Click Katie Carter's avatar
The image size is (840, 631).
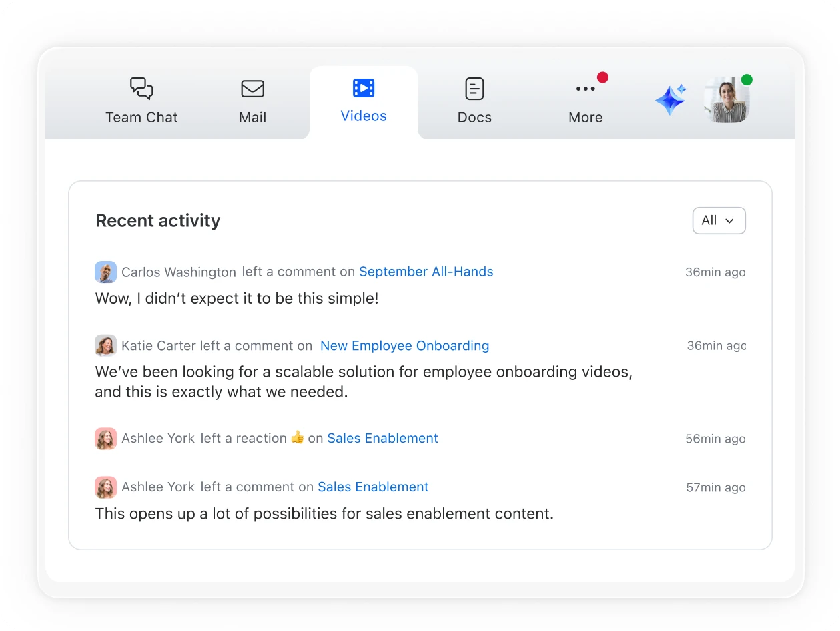(x=105, y=346)
